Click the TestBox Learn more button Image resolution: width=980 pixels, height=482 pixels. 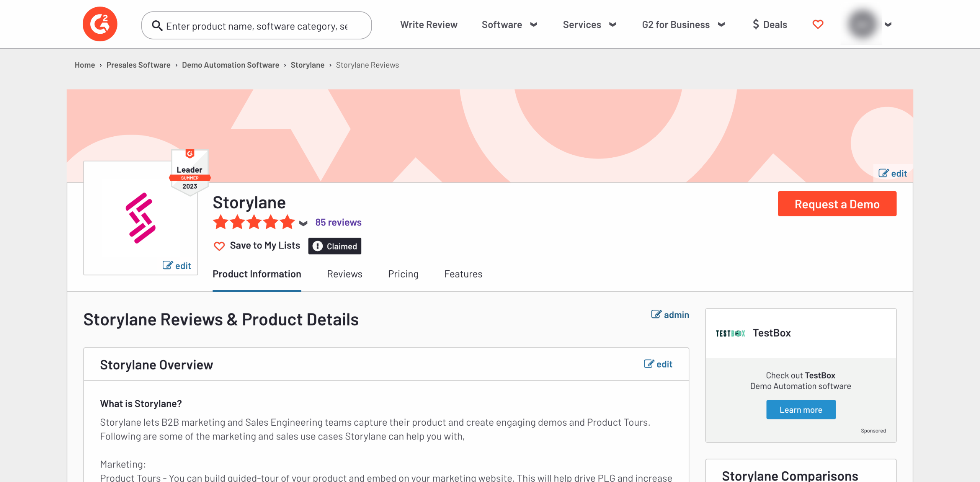pyautogui.click(x=801, y=410)
